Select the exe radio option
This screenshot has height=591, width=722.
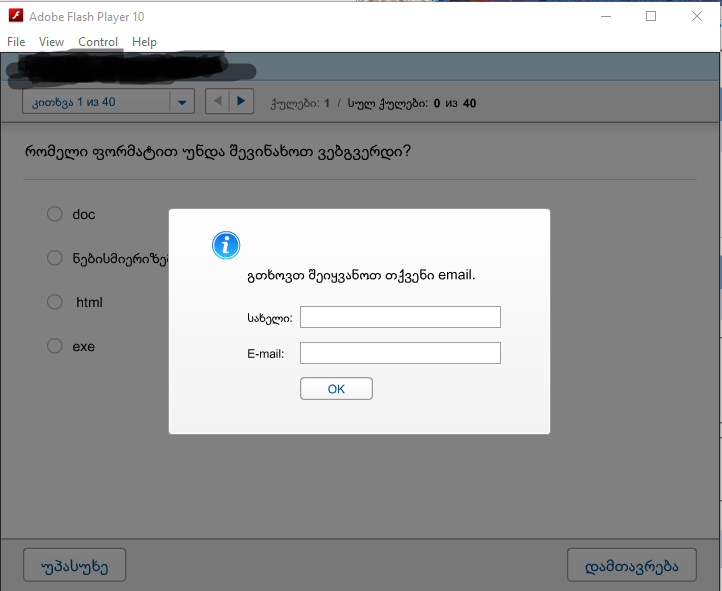point(55,346)
